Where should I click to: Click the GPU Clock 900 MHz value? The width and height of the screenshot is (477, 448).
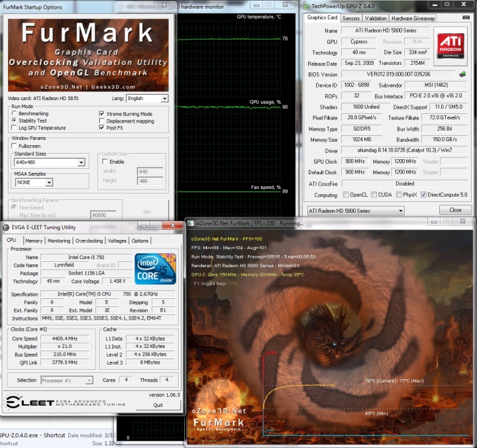click(x=354, y=161)
